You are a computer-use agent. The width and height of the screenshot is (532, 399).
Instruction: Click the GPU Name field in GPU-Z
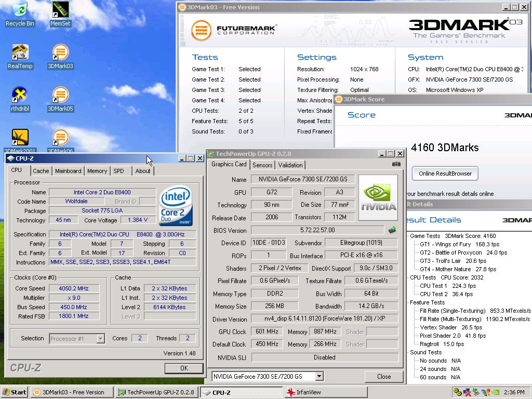(303, 179)
